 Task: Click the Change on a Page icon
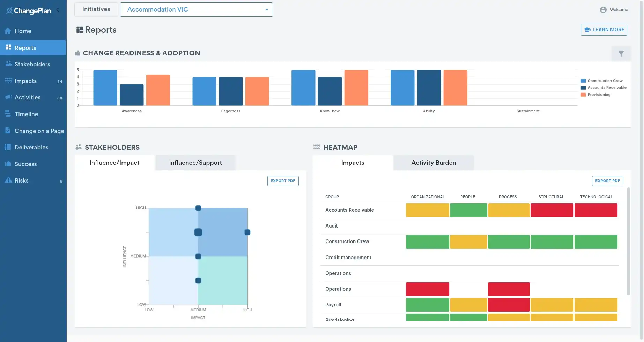[8, 131]
